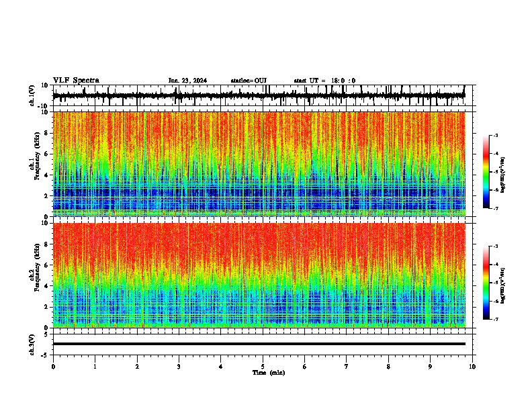Click the time-axis tick label '9'

coord(430,367)
